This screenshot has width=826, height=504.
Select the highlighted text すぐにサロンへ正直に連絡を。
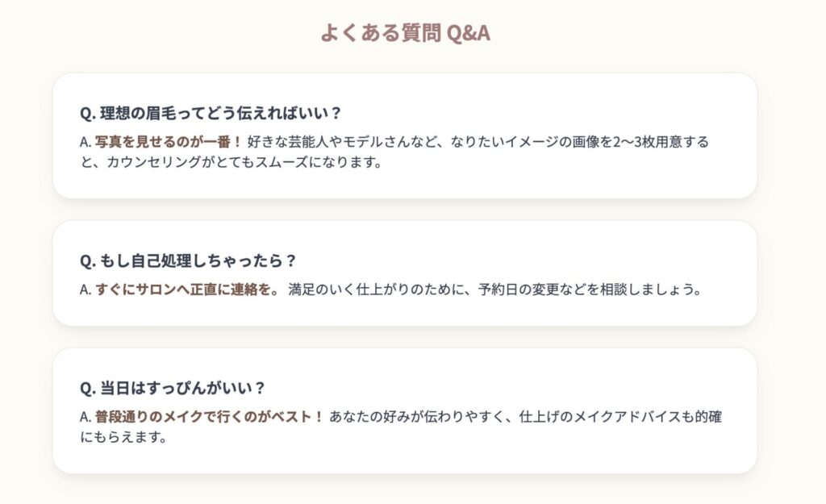tap(187, 289)
